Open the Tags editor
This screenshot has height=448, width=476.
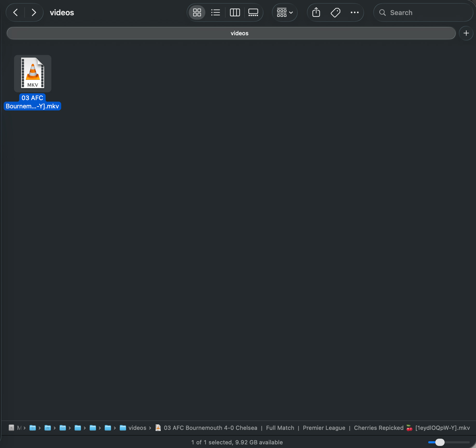(335, 12)
